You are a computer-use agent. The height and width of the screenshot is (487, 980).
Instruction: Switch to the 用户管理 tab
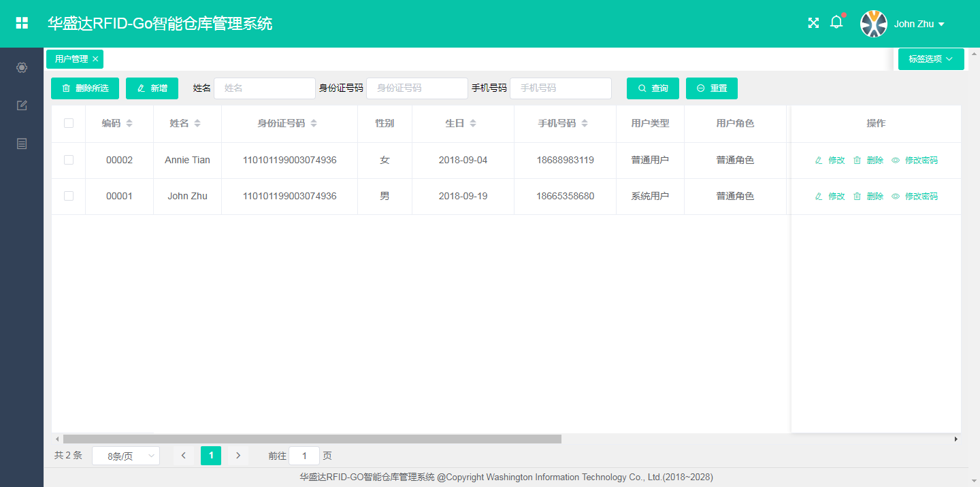[x=71, y=59]
